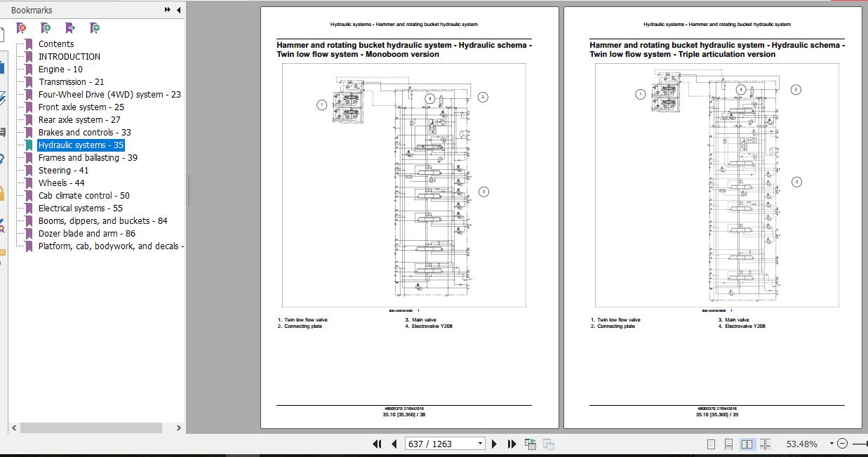Open the zoom percentage dropdown

pyautogui.click(x=832, y=443)
